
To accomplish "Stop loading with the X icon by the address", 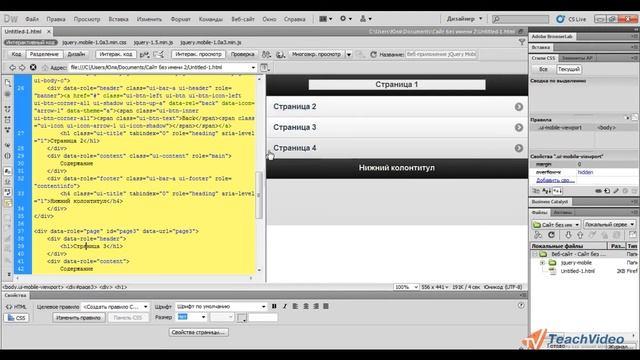I will [x=33, y=68].
